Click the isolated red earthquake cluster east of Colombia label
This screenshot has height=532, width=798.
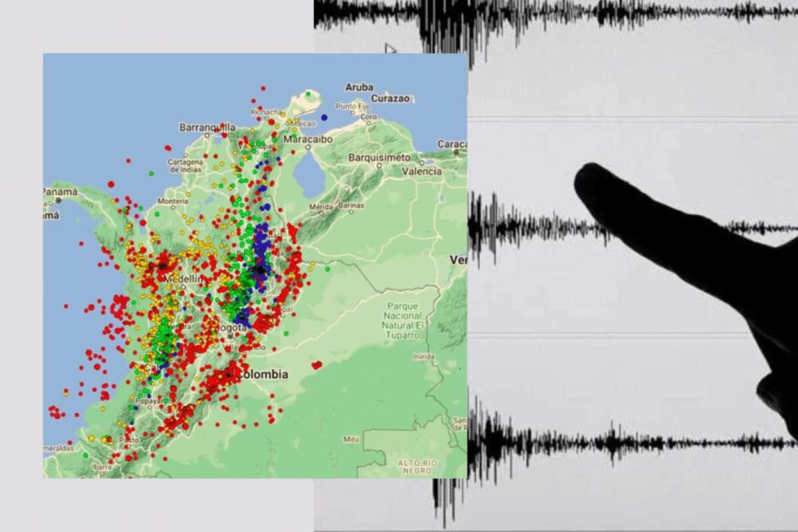[317, 364]
